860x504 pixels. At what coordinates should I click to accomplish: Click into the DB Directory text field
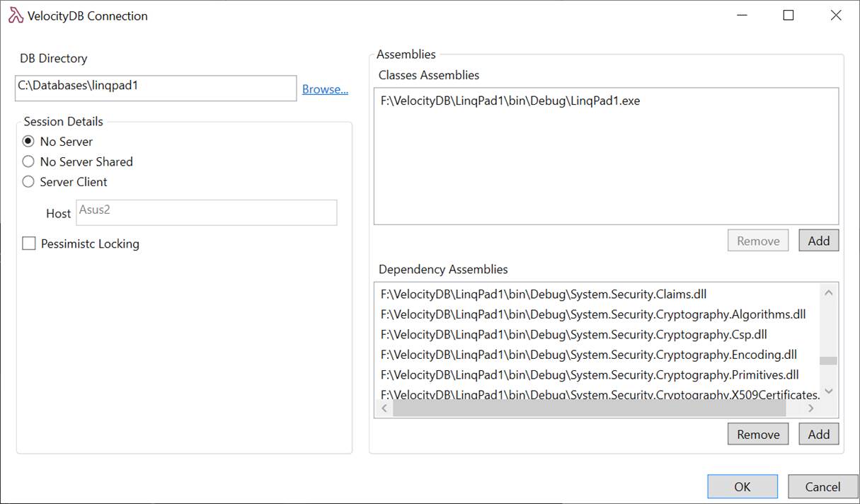[156, 88]
